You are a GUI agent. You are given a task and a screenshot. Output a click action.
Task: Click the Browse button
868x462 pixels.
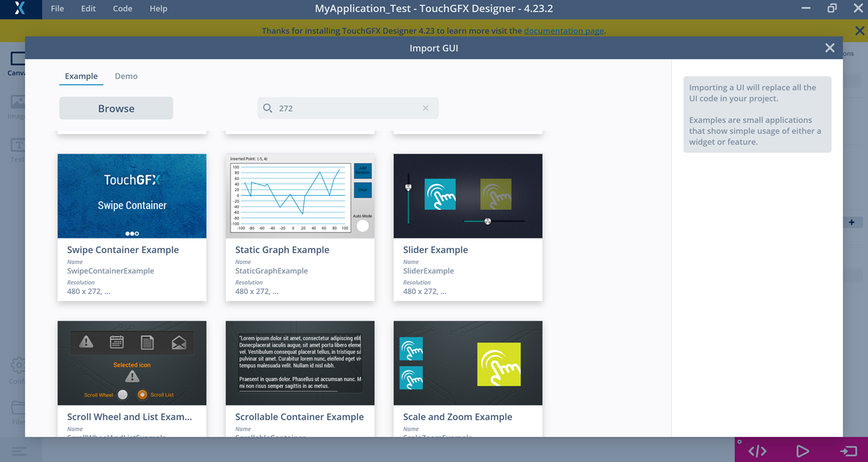116,108
